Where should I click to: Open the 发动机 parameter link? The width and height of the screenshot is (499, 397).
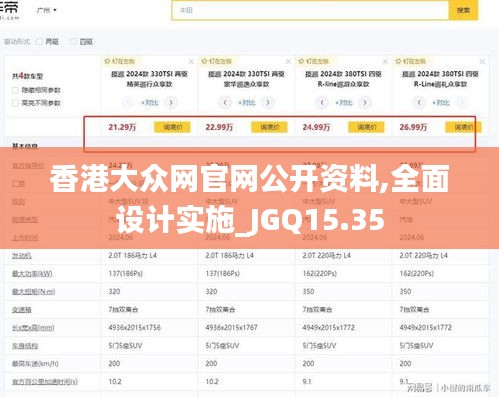[22, 256]
